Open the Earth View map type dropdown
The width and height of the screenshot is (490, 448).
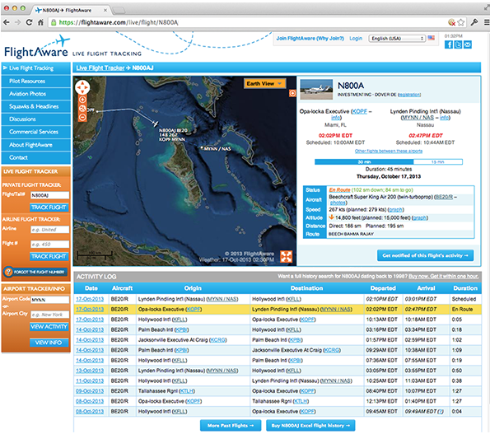point(264,83)
